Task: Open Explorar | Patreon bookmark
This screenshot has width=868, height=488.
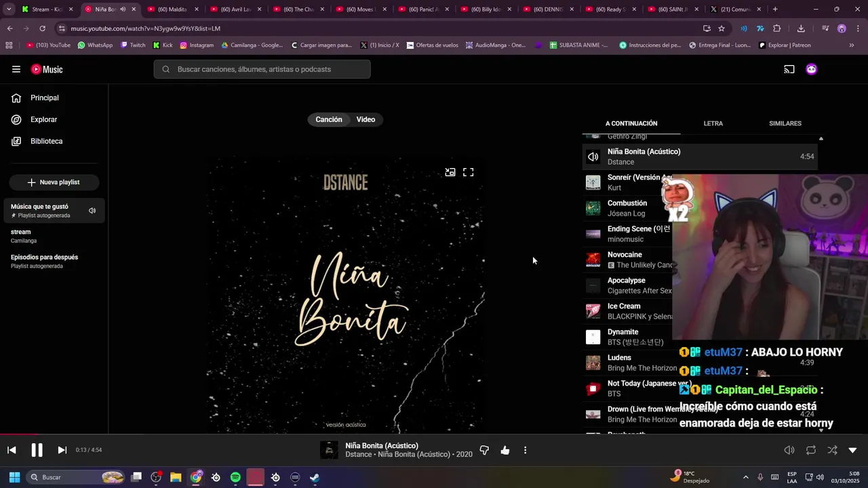Action: 785,45
